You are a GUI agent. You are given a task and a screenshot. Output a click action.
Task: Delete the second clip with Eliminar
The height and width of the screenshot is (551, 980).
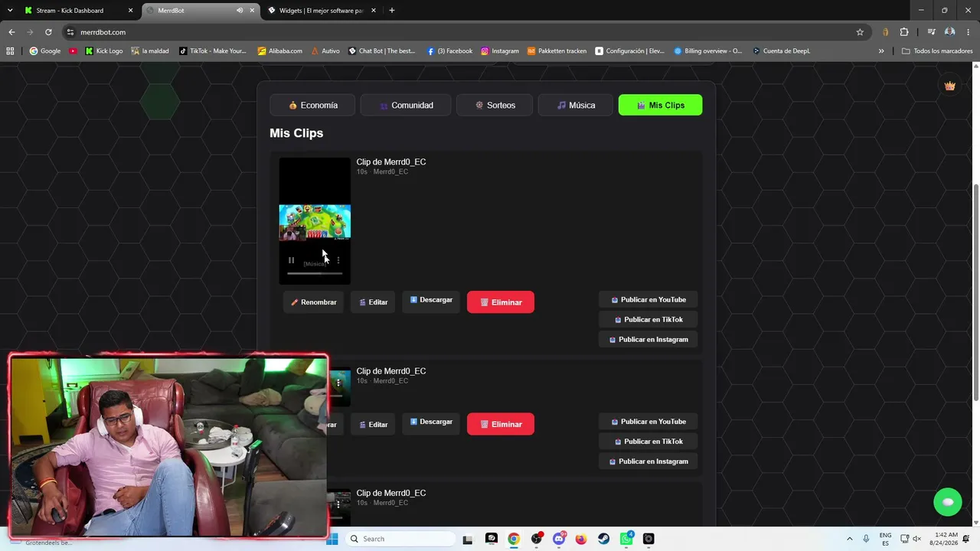point(501,425)
